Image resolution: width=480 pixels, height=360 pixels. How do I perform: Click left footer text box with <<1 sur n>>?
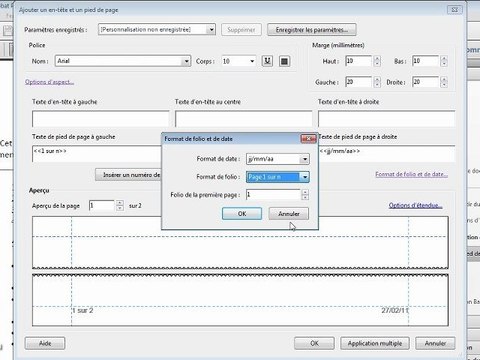pos(97,154)
